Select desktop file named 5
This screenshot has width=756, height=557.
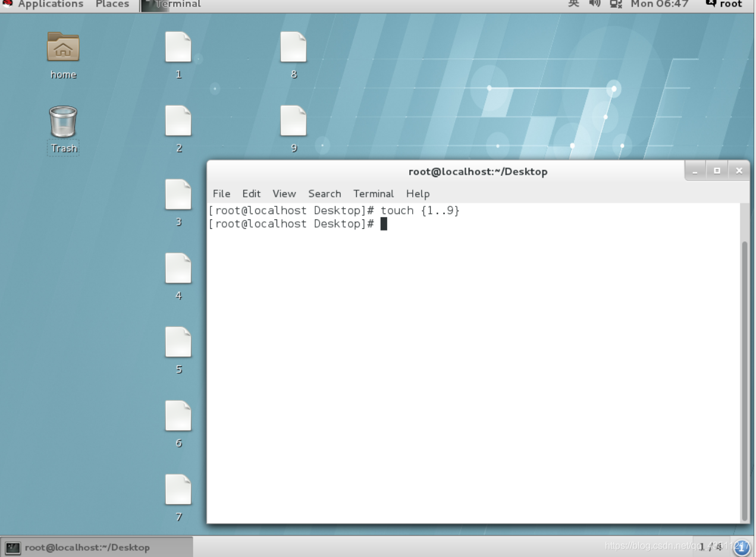point(178,342)
